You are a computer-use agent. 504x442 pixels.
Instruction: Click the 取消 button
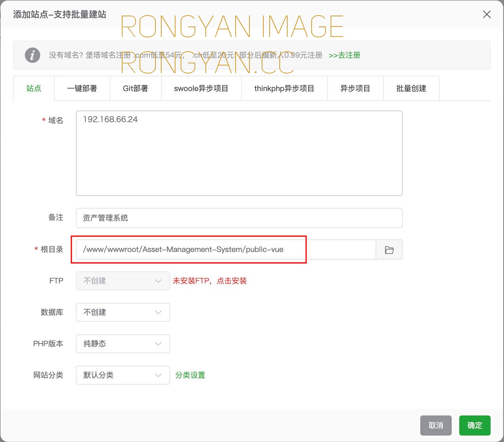tap(436, 425)
